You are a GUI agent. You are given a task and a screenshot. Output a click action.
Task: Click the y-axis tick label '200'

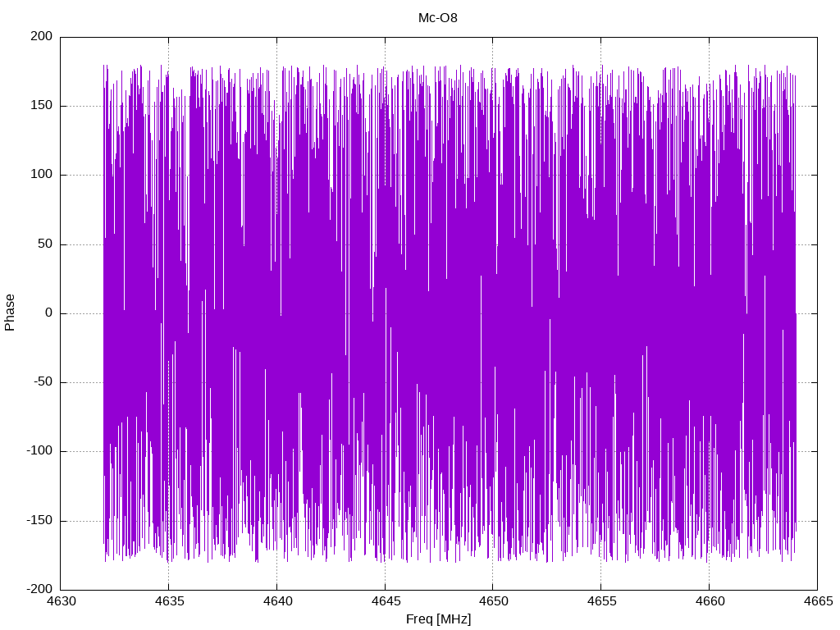click(42, 36)
